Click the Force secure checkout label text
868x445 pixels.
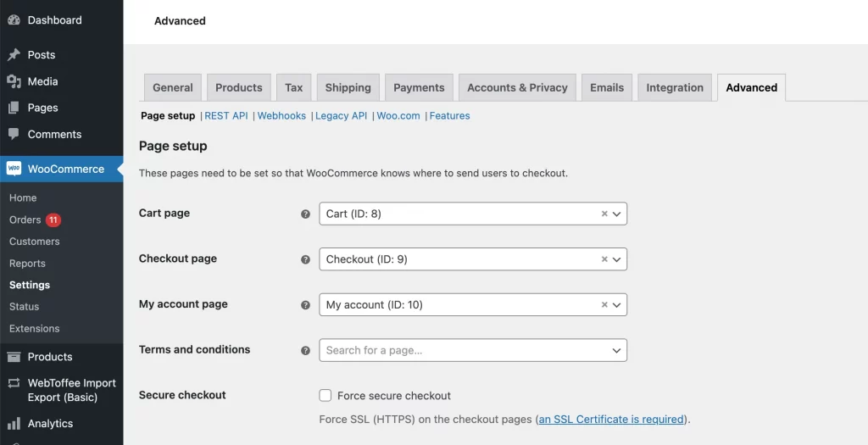(393, 396)
